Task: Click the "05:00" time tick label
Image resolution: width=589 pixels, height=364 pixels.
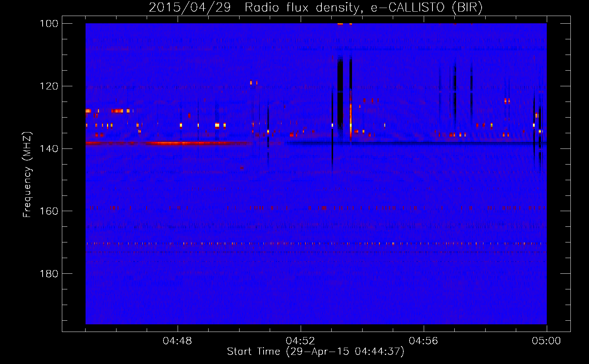Action: pos(546,341)
